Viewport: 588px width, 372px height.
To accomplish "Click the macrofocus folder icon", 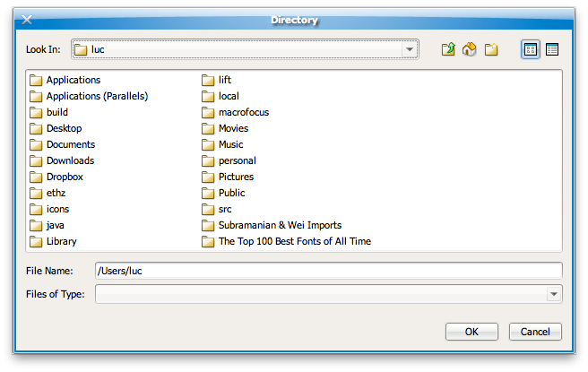I will (x=208, y=112).
